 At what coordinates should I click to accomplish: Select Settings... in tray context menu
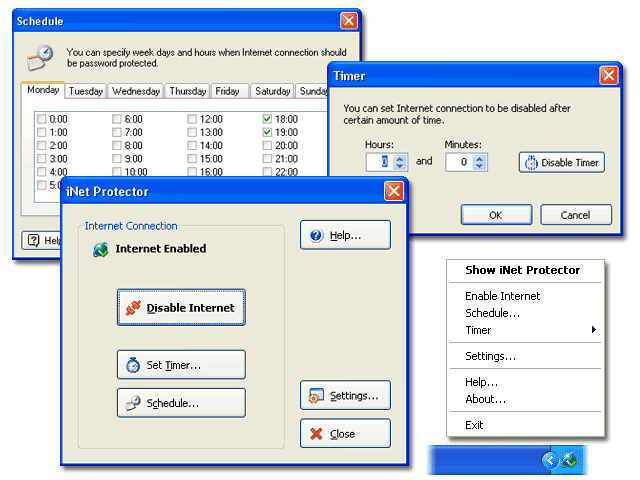525,356
